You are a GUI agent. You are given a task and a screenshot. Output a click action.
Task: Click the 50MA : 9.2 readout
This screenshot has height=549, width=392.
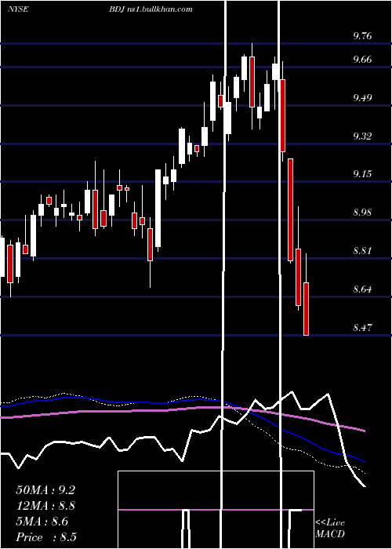point(45,490)
